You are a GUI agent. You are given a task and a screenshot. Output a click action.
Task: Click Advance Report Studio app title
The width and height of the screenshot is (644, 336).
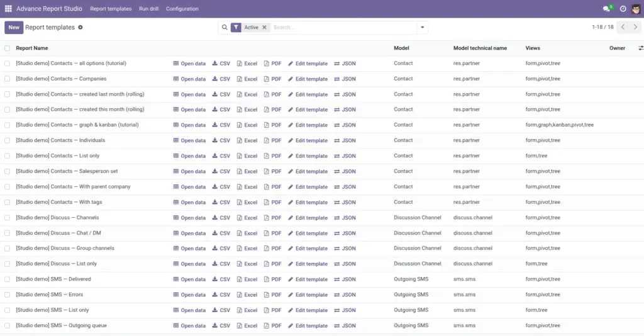(49, 9)
